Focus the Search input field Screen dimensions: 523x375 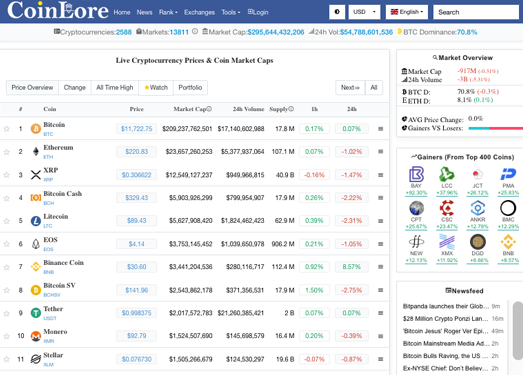(476, 12)
